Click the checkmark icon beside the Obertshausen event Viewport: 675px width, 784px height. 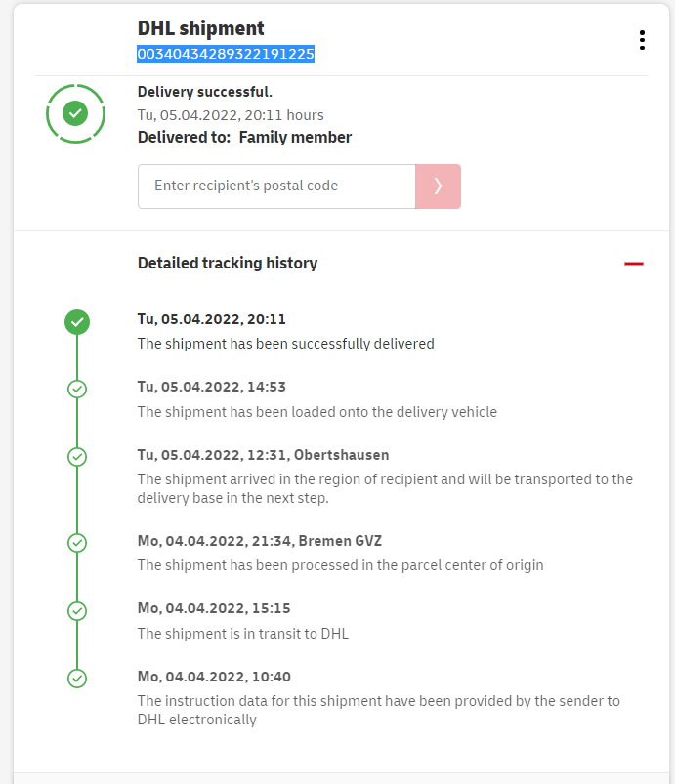coord(77,456)
